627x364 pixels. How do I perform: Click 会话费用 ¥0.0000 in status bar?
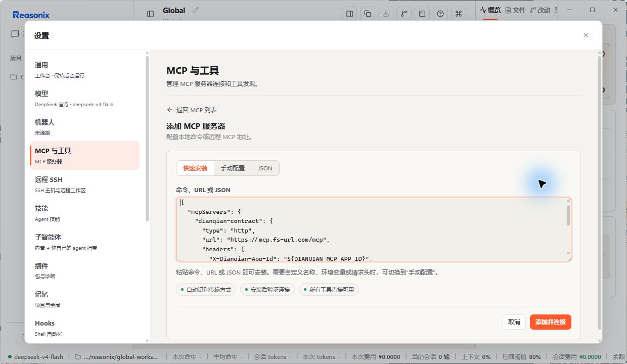576,356
